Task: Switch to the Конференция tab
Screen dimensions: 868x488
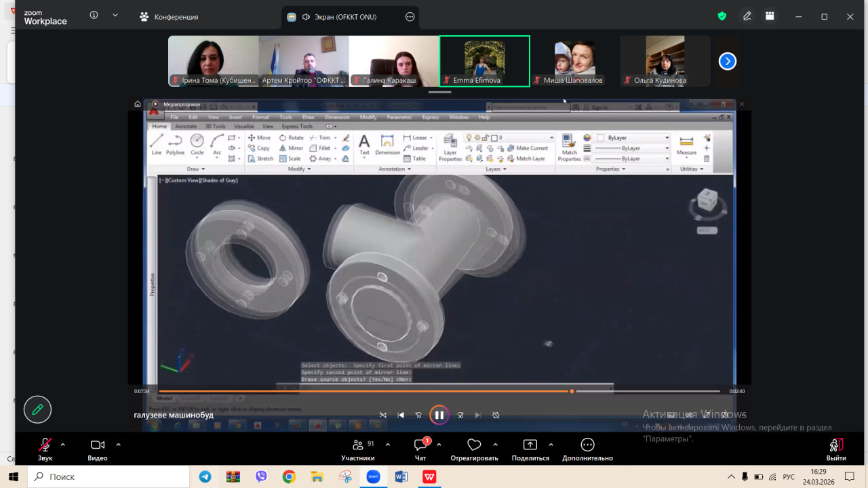Action: pyautogui.click(x=169, y=17)
